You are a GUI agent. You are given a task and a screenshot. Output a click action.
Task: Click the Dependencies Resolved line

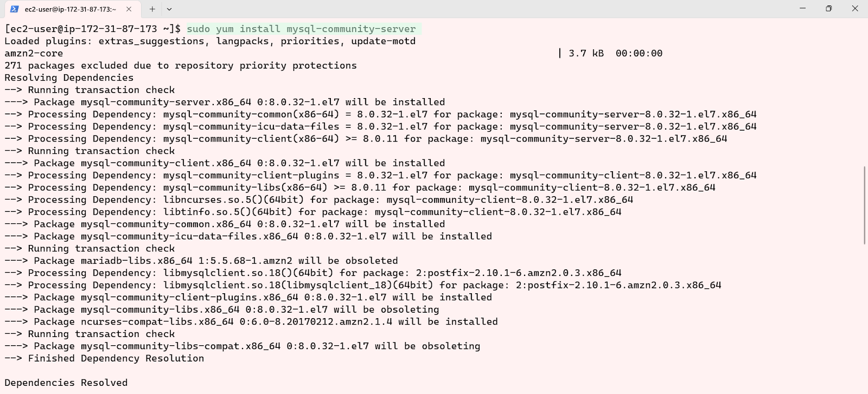[66, 383]
